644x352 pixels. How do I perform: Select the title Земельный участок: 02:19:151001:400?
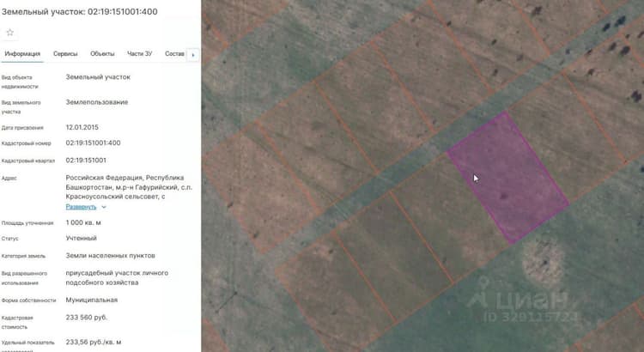(80, 12)
